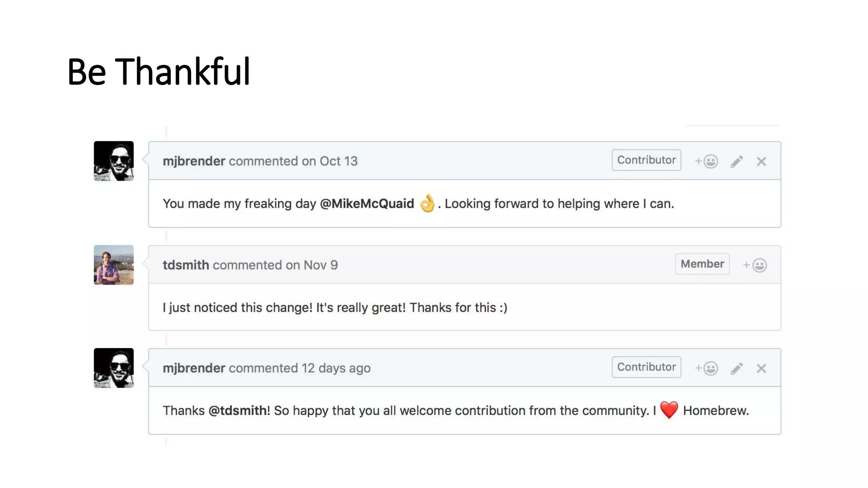Add reaction emoji to tdsmith's comment
This screenshot has width=868, height=488.
[x=754, y=265]
